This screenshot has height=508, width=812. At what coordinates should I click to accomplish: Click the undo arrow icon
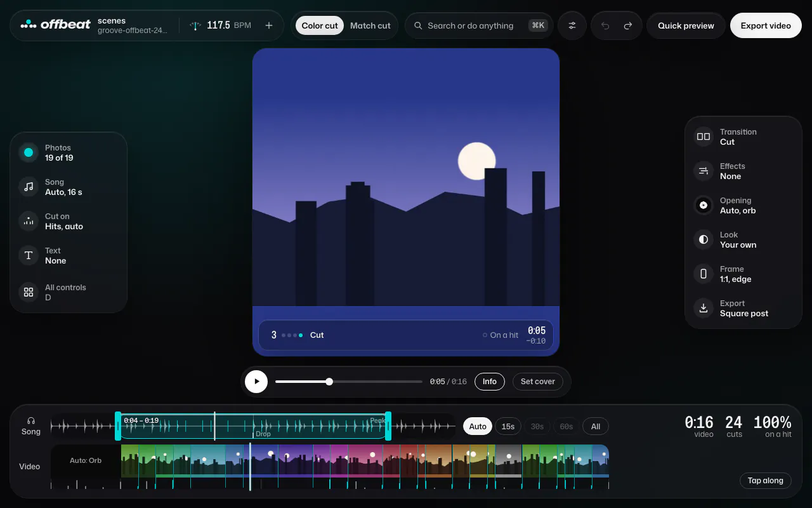(x=605, y=25)
